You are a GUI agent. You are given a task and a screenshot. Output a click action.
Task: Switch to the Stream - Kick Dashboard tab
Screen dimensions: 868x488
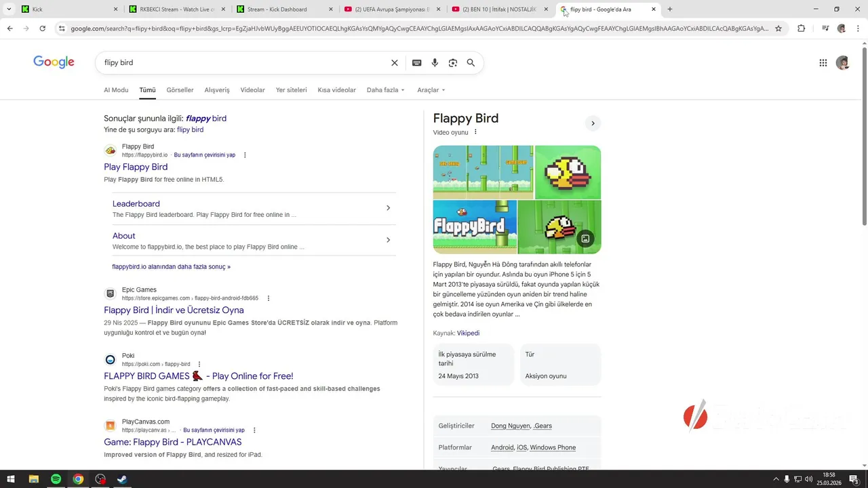pyautogui.click(x=283, y=9)
